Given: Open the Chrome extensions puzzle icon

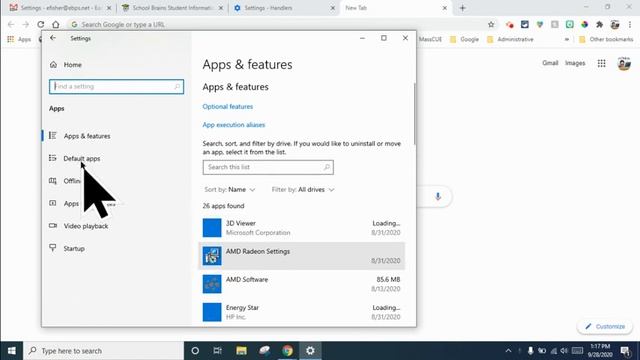Looking at the screenshot, I should [599, 24].
